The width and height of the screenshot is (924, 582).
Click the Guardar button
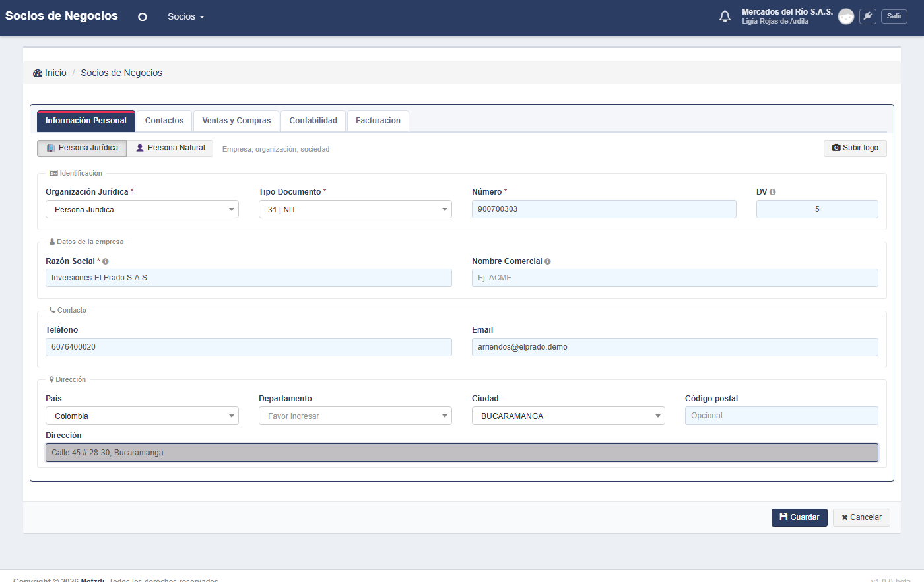799,517
